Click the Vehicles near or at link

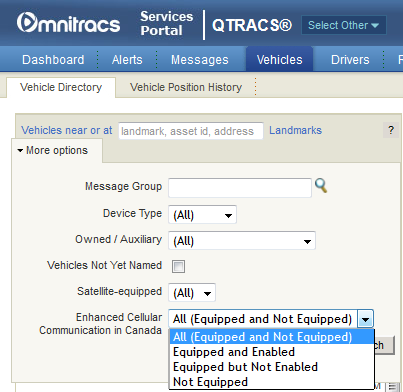click(67, 130)
